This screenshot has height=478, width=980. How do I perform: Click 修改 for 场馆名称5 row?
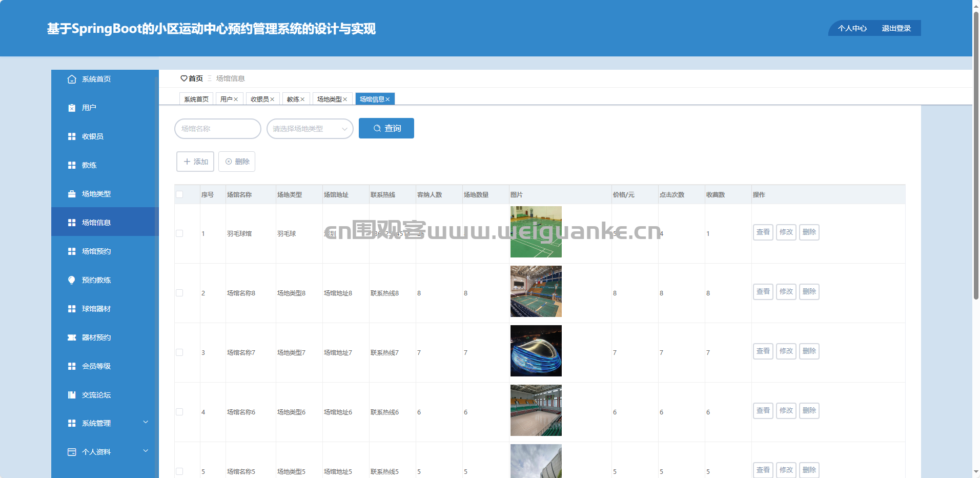786,470
